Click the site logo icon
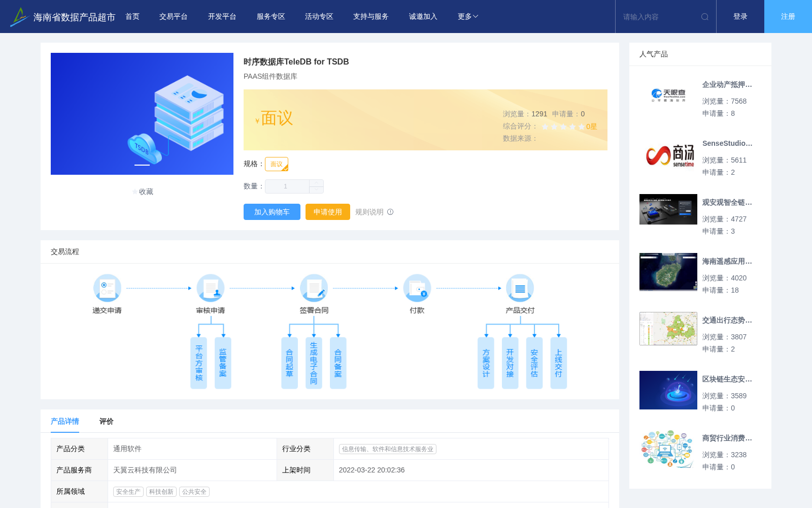The image size is (812, 508). [x=19, y=17]
